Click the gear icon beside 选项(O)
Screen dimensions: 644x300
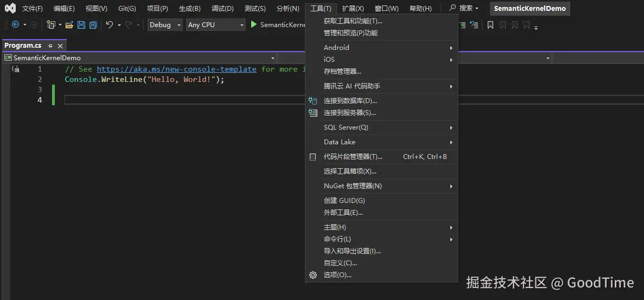(313, 275)
